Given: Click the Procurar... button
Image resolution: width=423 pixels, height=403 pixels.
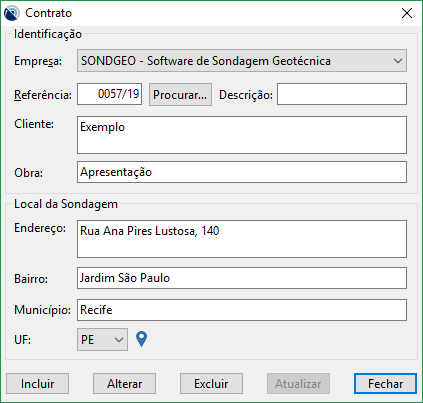Looking at the screenshot, I should (x=180, y=95).
